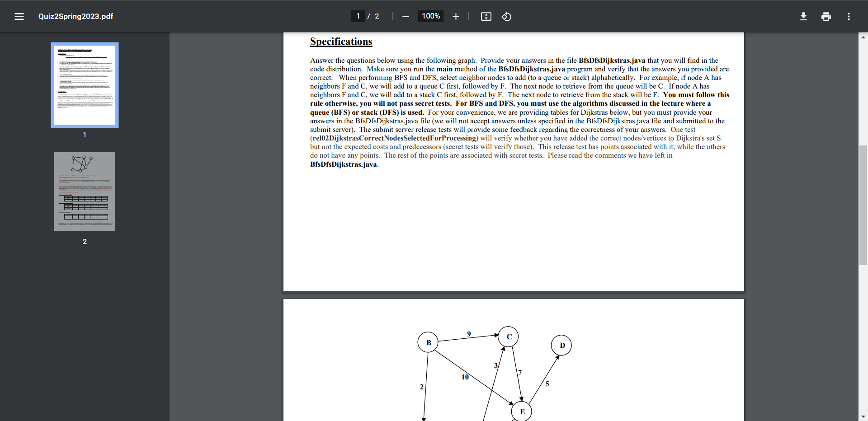The width and height of the screenshot is (868, 421).
Task: Activate fit-to-page view mode
Action: (486, 16)
